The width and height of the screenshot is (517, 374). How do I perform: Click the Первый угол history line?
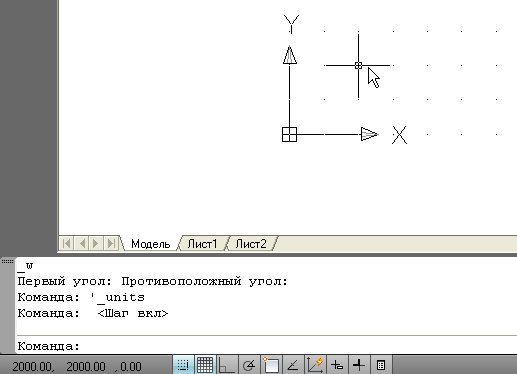(152, 281)
